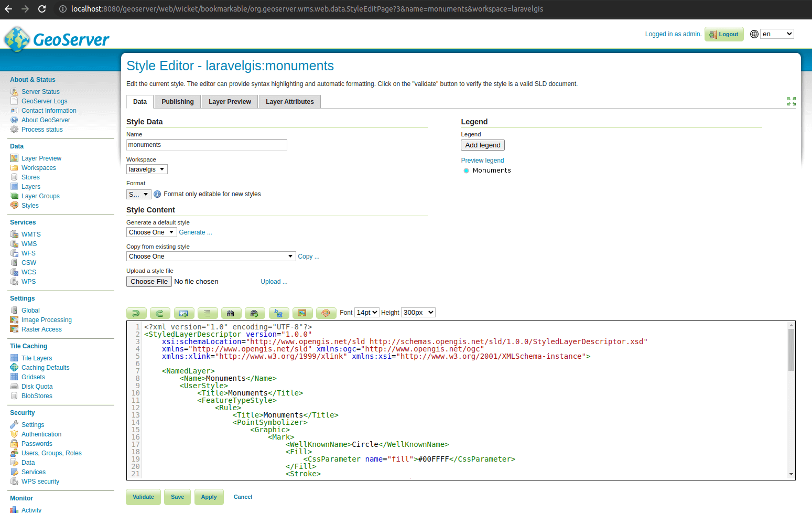Click the Server Status sidebar icon
The image size is (812, 513).
click(x=14, y=92)
